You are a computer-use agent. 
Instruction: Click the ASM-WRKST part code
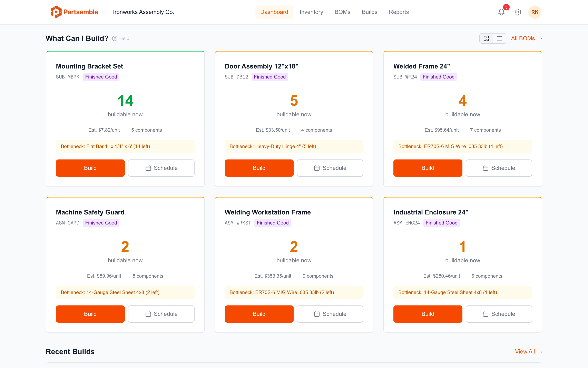point(238,223)
